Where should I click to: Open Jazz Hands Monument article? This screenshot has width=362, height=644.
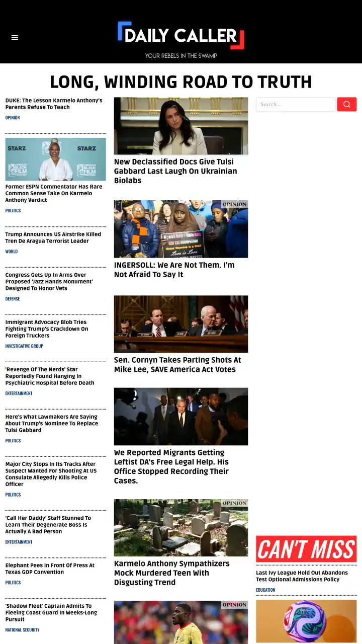[x=49, y=282]
